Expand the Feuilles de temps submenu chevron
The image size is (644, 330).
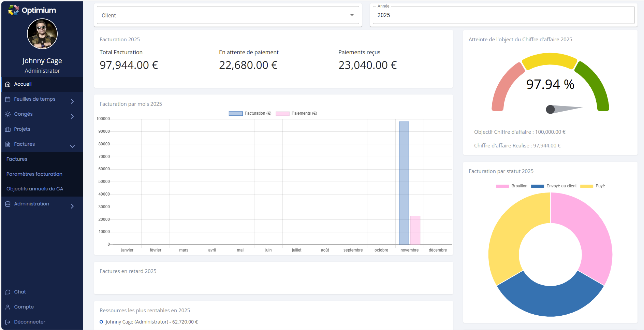click(x=72, y=101)
